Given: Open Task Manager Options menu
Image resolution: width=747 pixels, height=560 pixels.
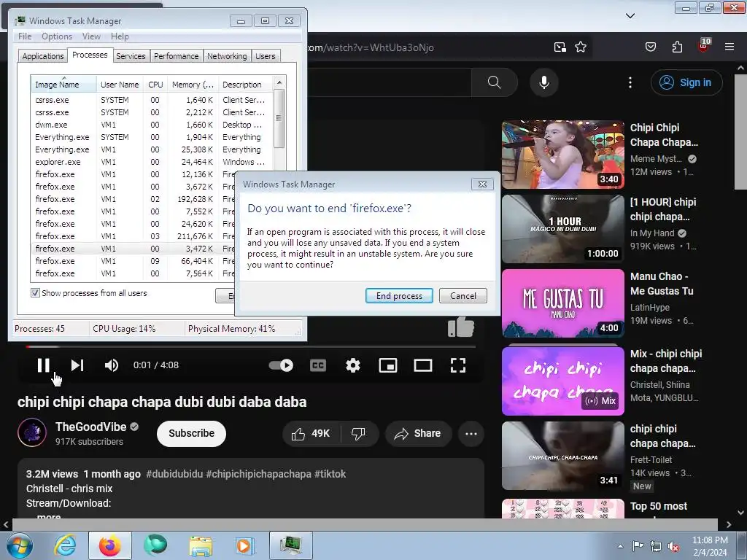Looking at the screenshot, I should tap(57, 36).
